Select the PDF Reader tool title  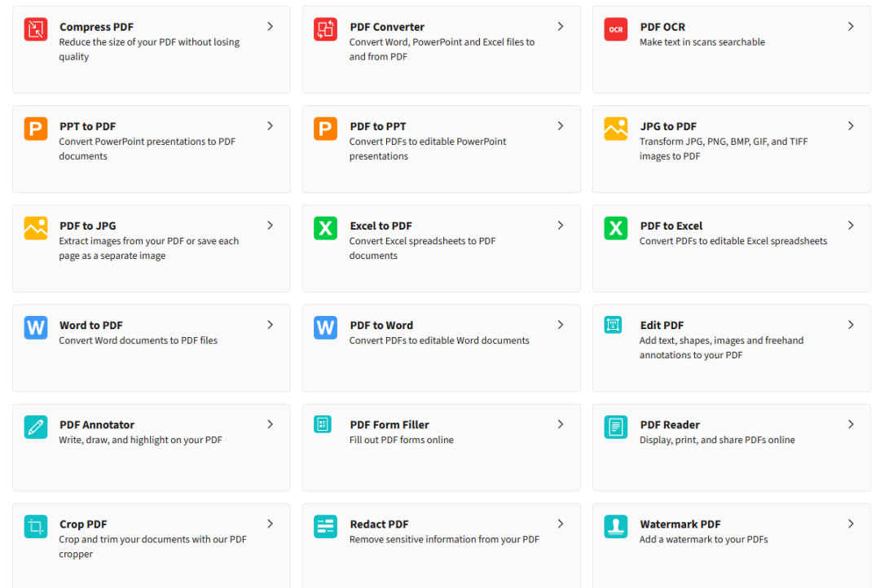coord(670,424)
